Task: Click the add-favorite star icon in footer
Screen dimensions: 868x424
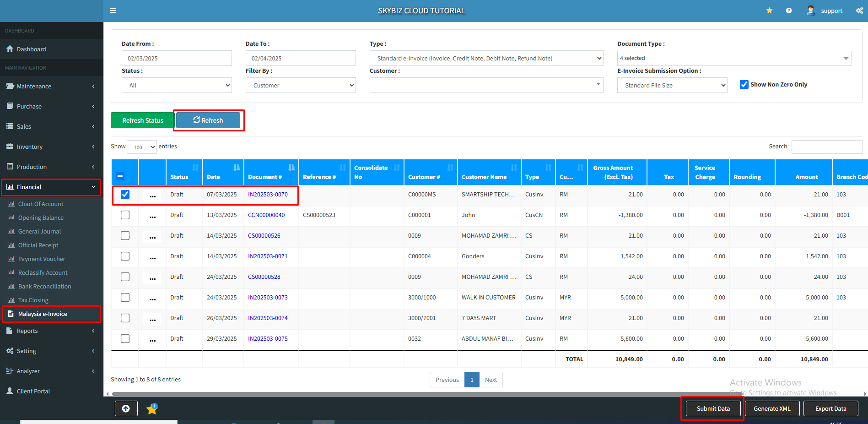Action: (152, 408)
